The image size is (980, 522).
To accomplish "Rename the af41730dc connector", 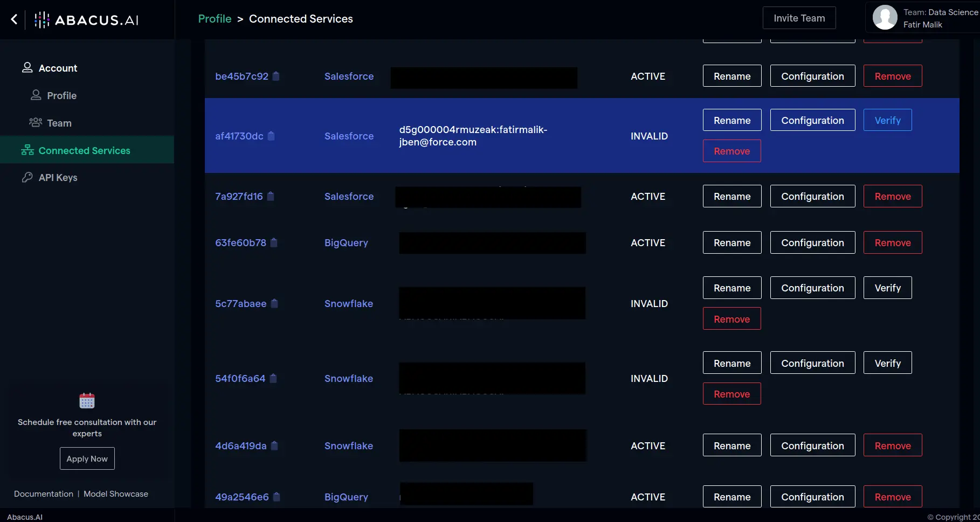I will 732,120.
